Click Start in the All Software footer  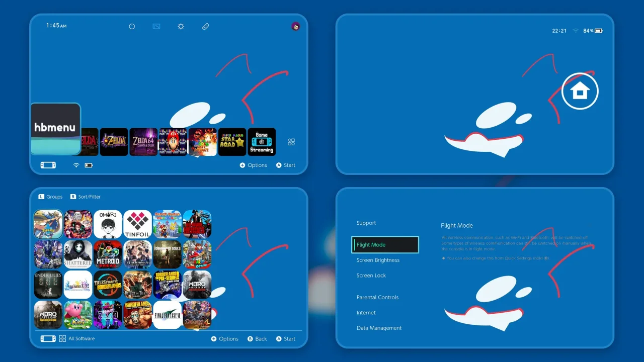286,339
